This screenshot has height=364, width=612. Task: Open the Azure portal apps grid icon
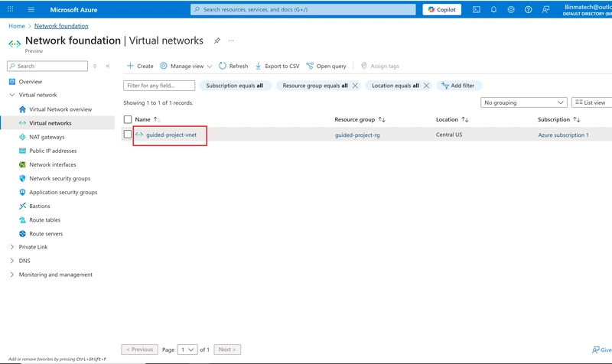[x=11, y=9]
